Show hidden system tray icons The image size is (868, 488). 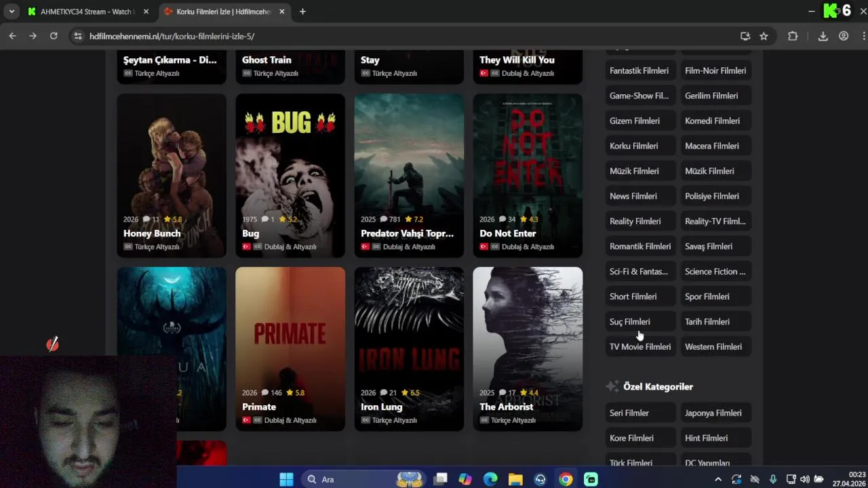point(718,479)
